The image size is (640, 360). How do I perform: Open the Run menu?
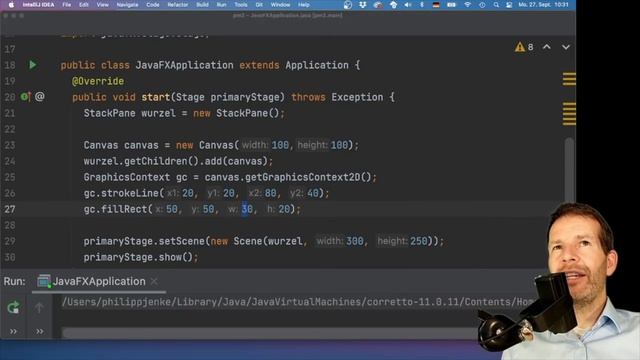222,5
